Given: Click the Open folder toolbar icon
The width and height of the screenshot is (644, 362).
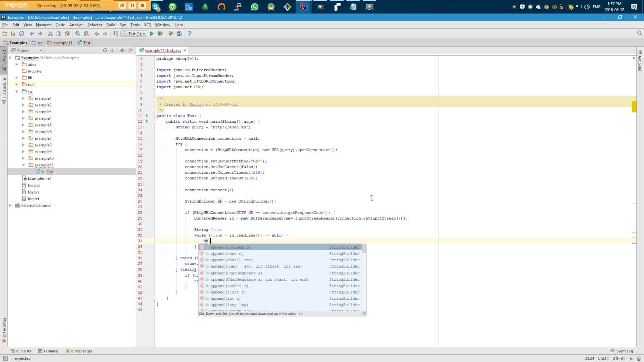Looking at the screenshot, I should pyautogui.click(x=5, y=34).
